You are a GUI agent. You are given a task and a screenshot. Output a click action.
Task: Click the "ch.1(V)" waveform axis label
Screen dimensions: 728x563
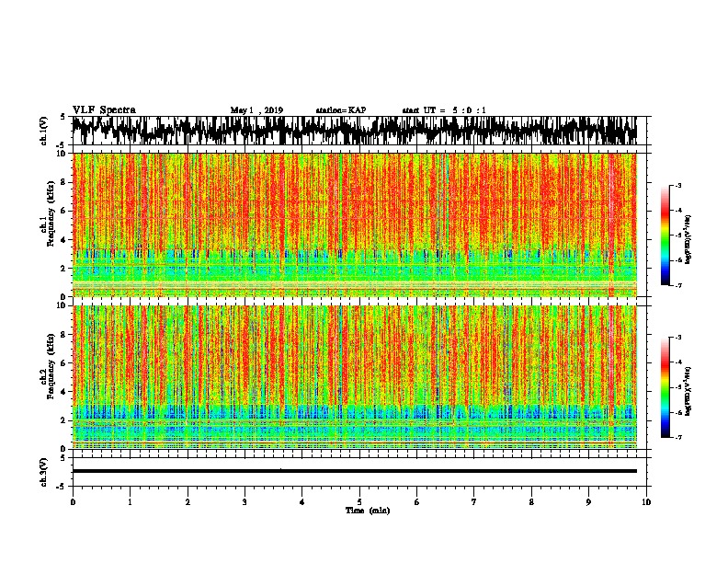(43, 131)
